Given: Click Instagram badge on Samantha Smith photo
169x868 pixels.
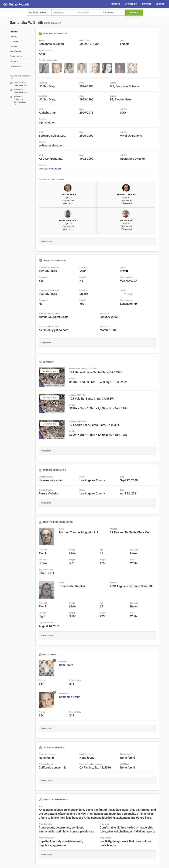Looking at the screenshot, I should [x=54, y=692].
